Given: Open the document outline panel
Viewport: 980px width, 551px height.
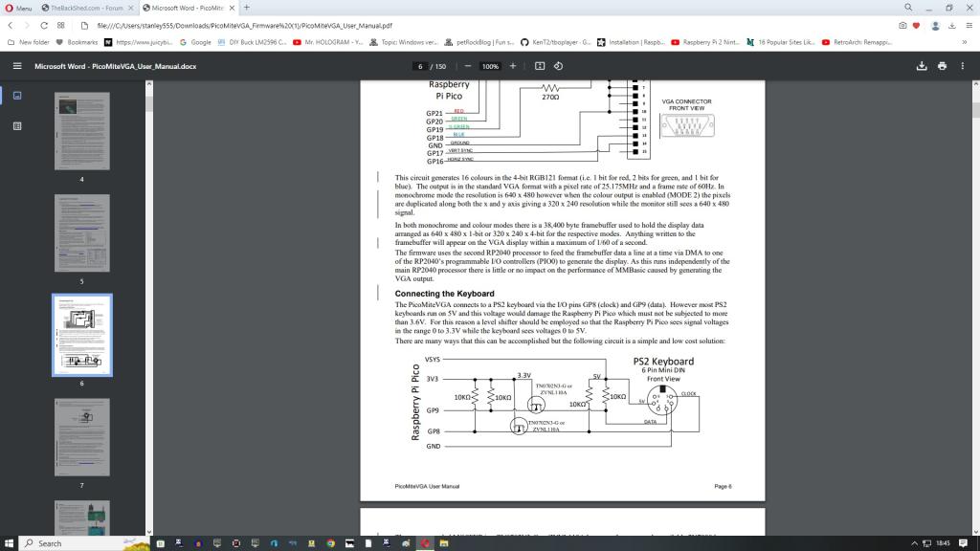Looking at the screenshot, I should pos(16,125).
